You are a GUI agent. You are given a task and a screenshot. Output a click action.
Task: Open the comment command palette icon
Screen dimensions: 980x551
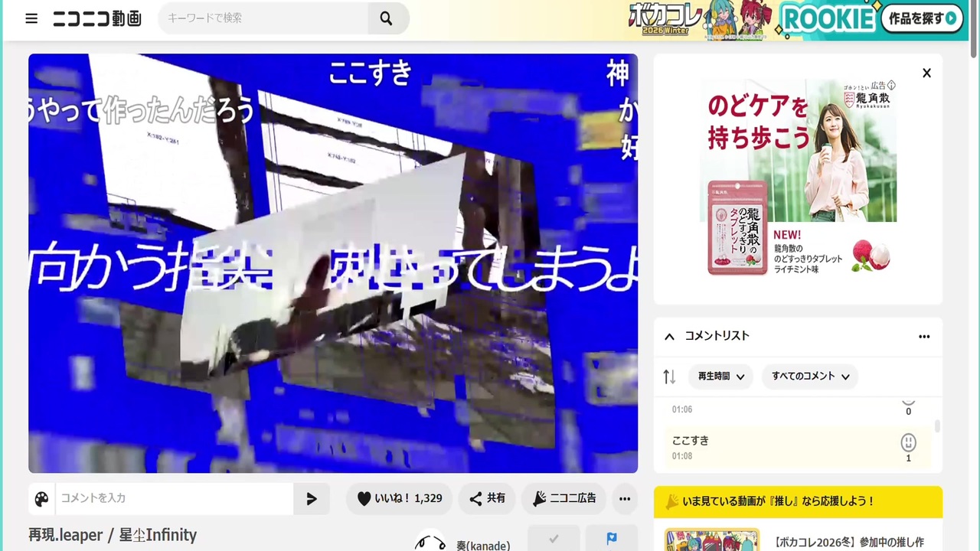tap(41, 499)
